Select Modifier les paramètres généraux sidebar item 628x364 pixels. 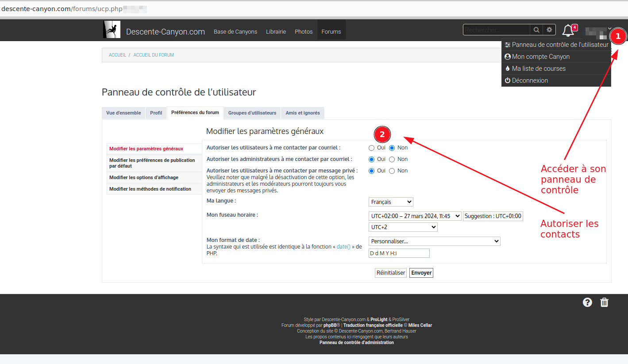(x=154, y=149)
